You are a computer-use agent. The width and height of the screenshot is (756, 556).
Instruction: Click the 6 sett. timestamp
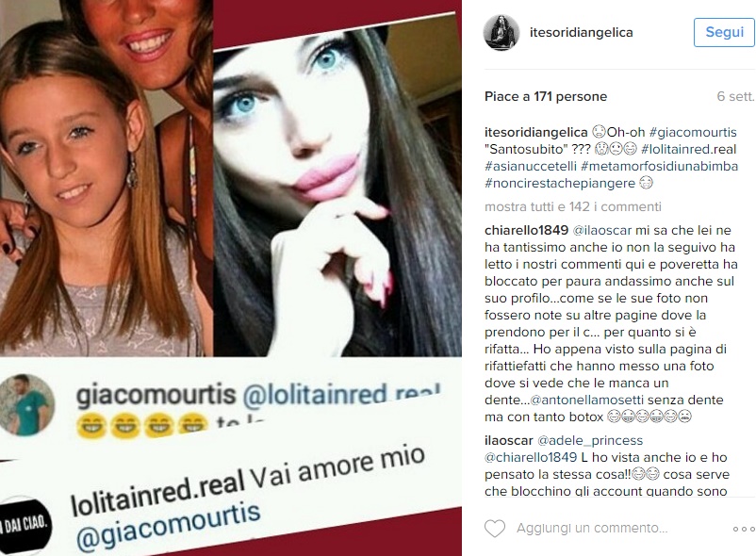(736, 96)
